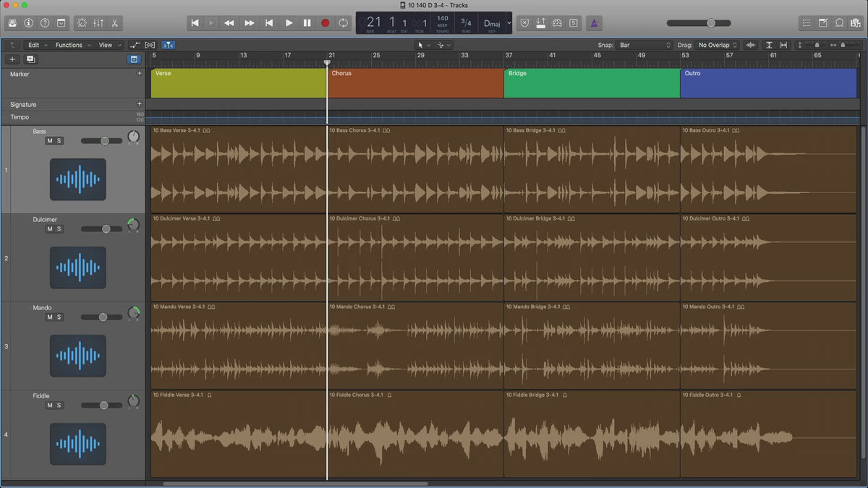
Task: Open the Smart Controls panel
Action: tap(82, 23)
